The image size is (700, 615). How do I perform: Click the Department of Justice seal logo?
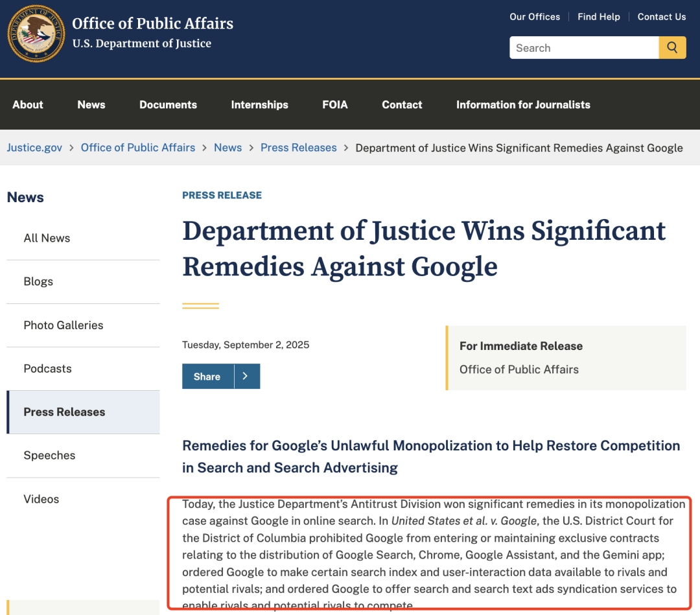point(36,34)
